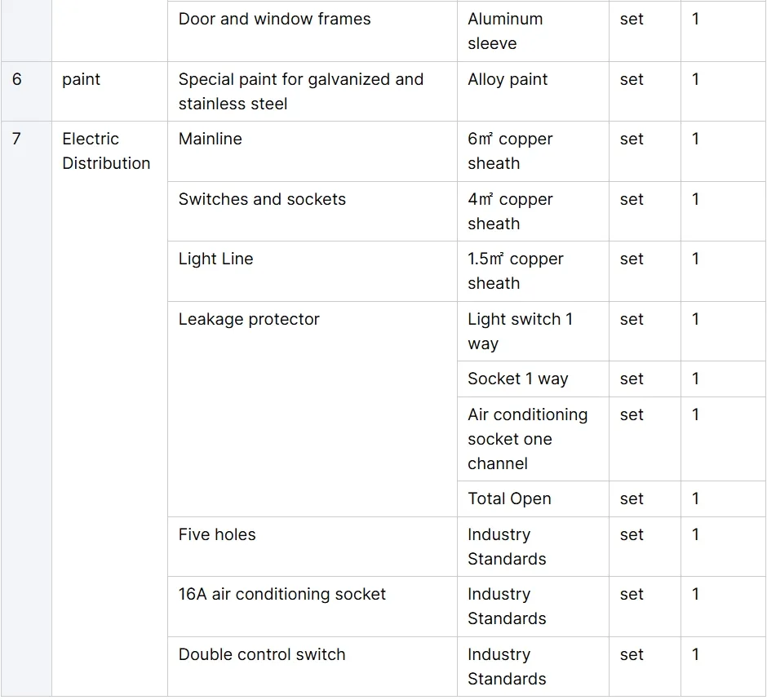Select the "1.5㎡ copper sheath" cell
The height and width of the screenshot is (700, 767).
(x=515, y=271)
